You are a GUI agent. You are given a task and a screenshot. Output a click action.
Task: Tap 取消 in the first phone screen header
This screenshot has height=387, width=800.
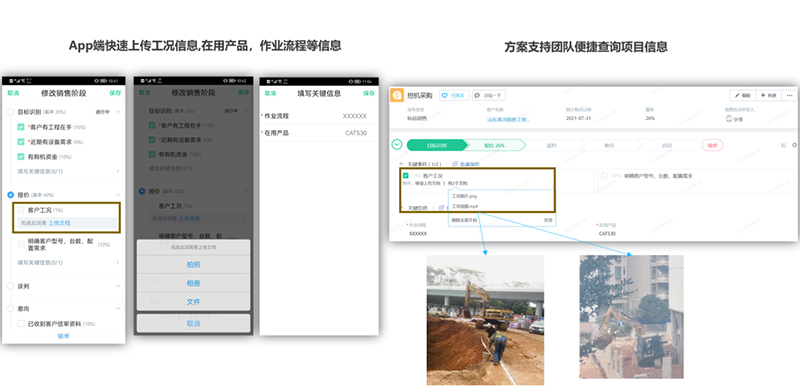(13, 93)
